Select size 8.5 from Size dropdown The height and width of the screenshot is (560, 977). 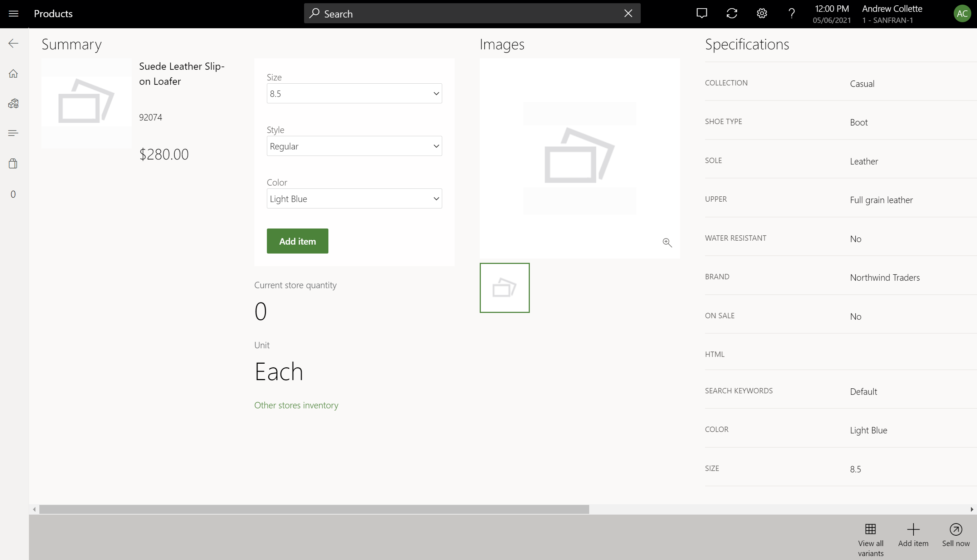[x=354, y=93]
